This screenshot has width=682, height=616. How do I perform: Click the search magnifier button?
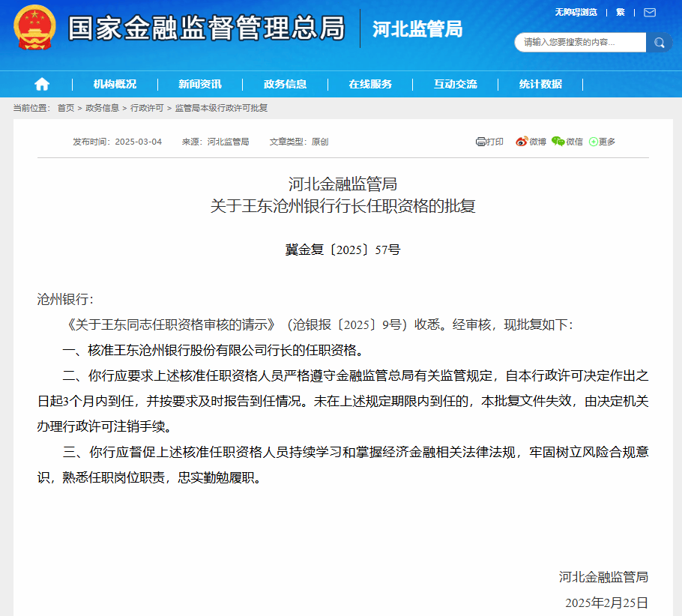pos(659,43)
